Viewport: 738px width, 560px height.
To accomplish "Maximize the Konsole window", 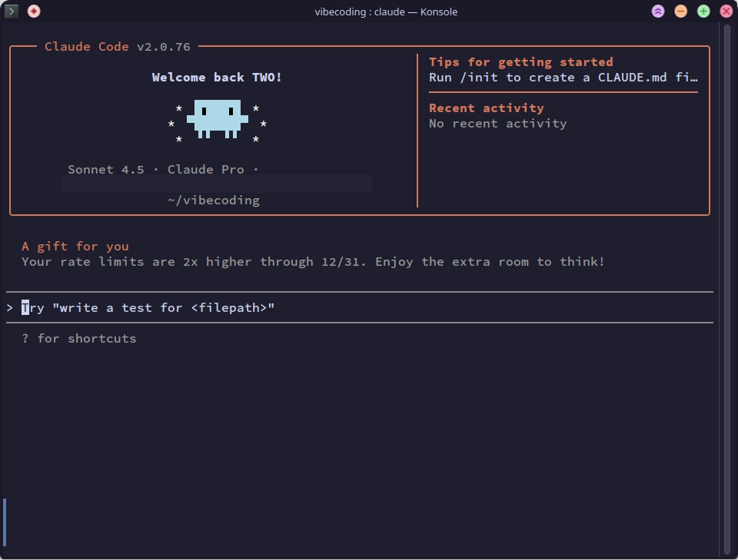I will (x=703, y=12).
